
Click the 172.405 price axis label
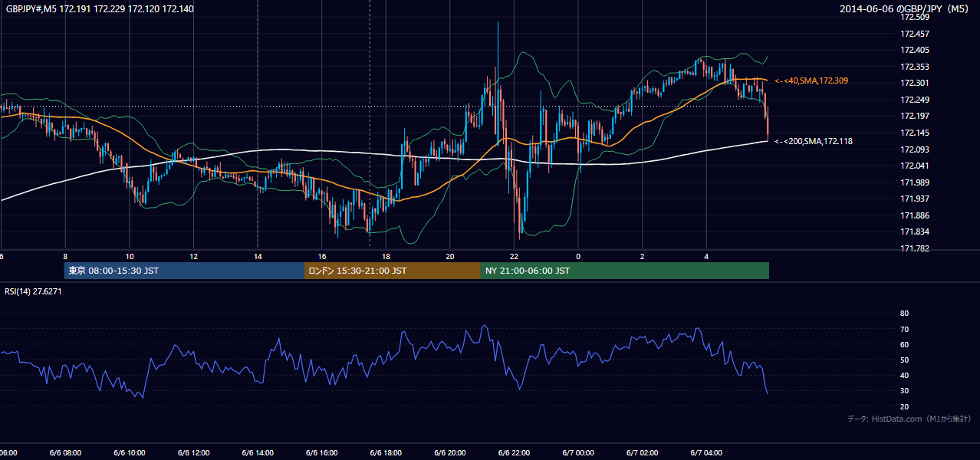tap(916, 51)
